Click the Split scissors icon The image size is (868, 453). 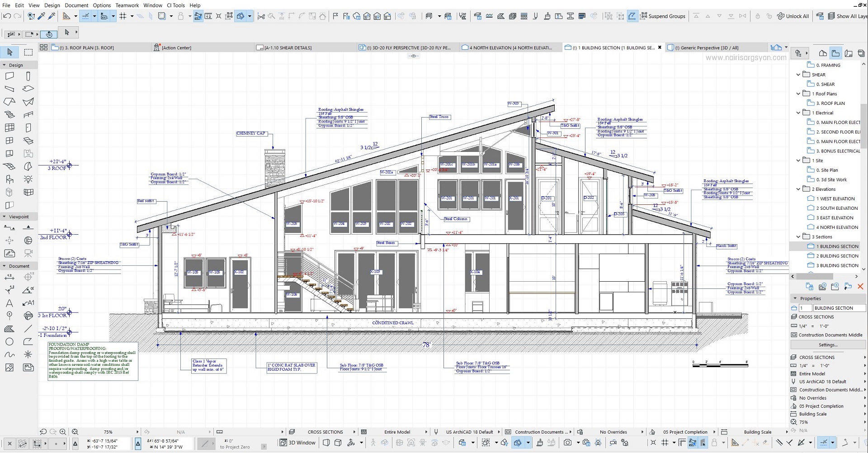261,16
